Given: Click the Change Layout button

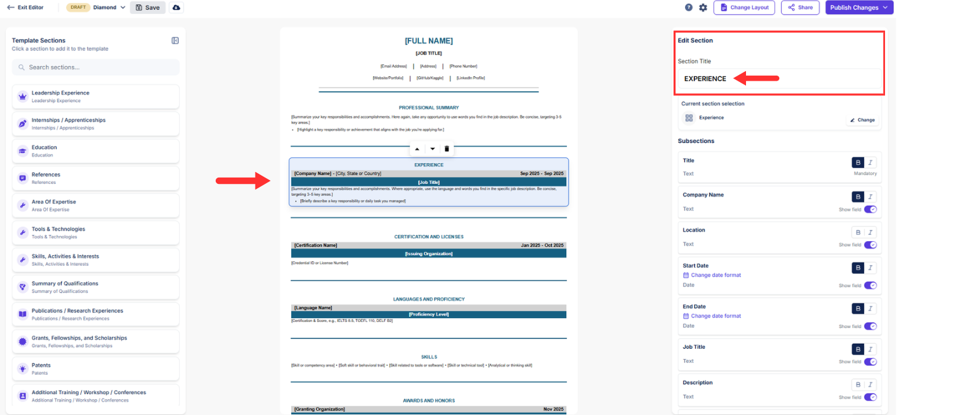Looking at the screenshot, I should (745, 8).
